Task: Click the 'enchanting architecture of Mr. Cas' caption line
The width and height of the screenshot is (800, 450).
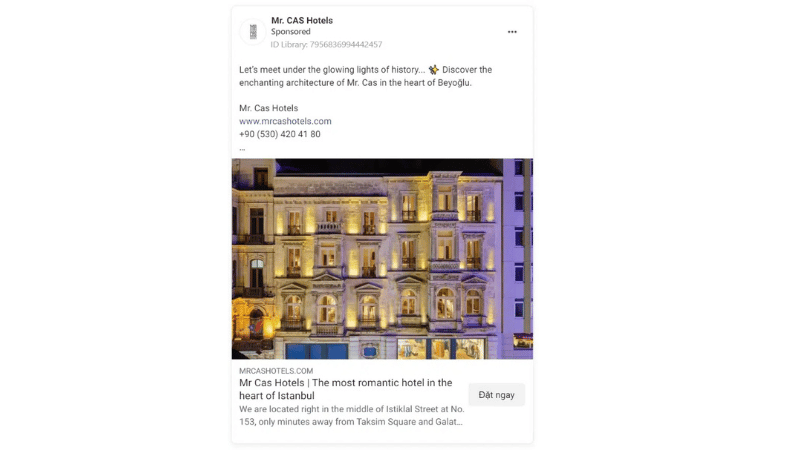Action: [355, 83]
